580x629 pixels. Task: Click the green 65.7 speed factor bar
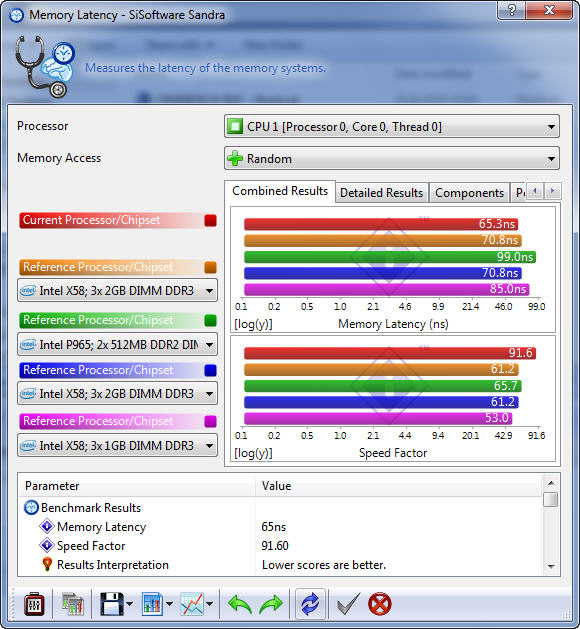tap(383, 386)
